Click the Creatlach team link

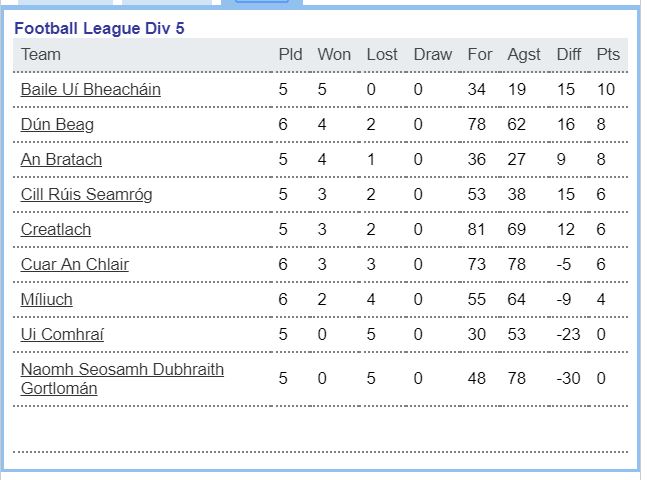click(x=56, y=229)
